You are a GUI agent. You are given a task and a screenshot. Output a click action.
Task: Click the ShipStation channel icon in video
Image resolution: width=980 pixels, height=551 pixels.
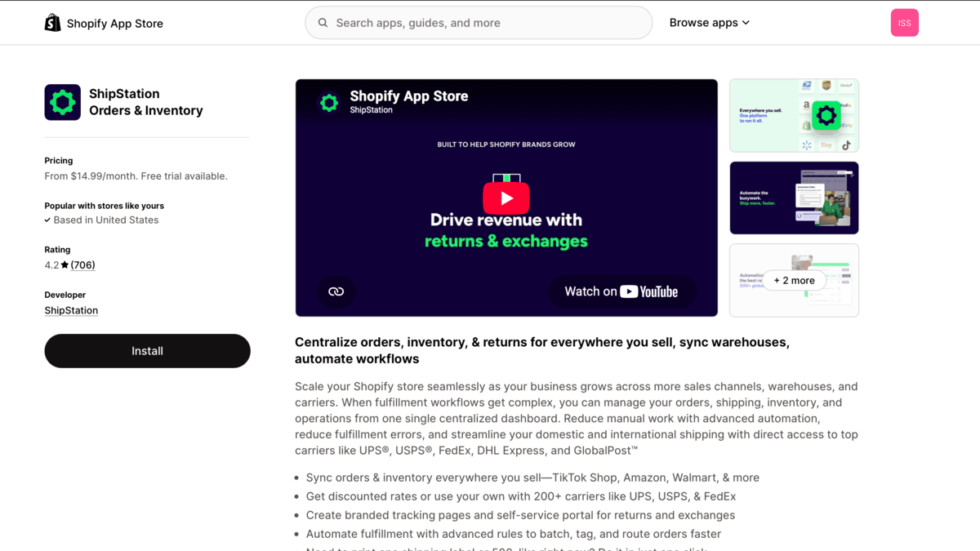click(329, 102)
